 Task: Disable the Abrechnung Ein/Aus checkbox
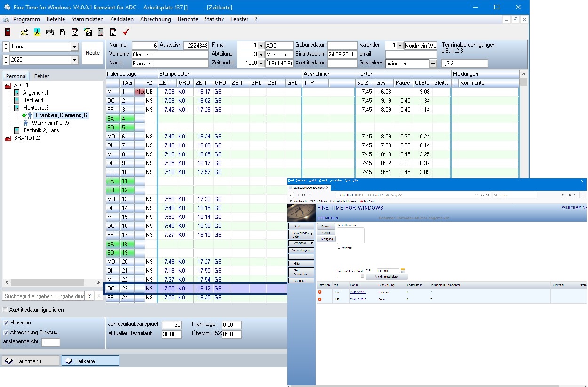pos(5,332)
